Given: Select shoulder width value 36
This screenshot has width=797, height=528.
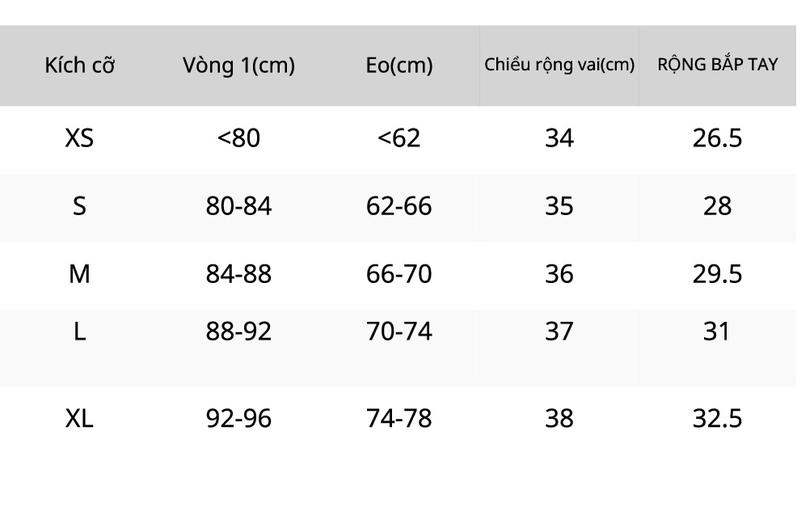Looking at the screenshot, I should 559,274.
